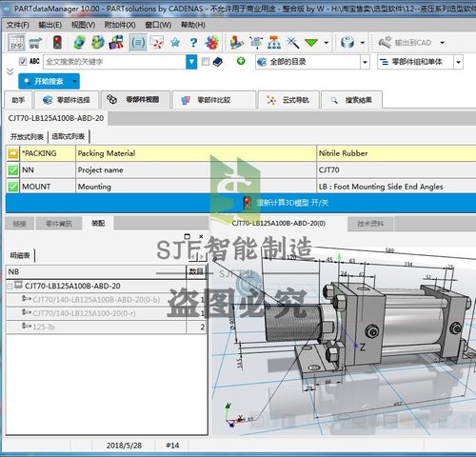
Task: Collapse search panel with double chevron
Action: pos(10,71)
